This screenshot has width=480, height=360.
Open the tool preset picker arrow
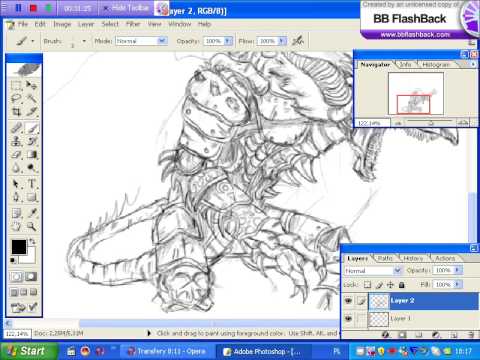pos(33,41)
